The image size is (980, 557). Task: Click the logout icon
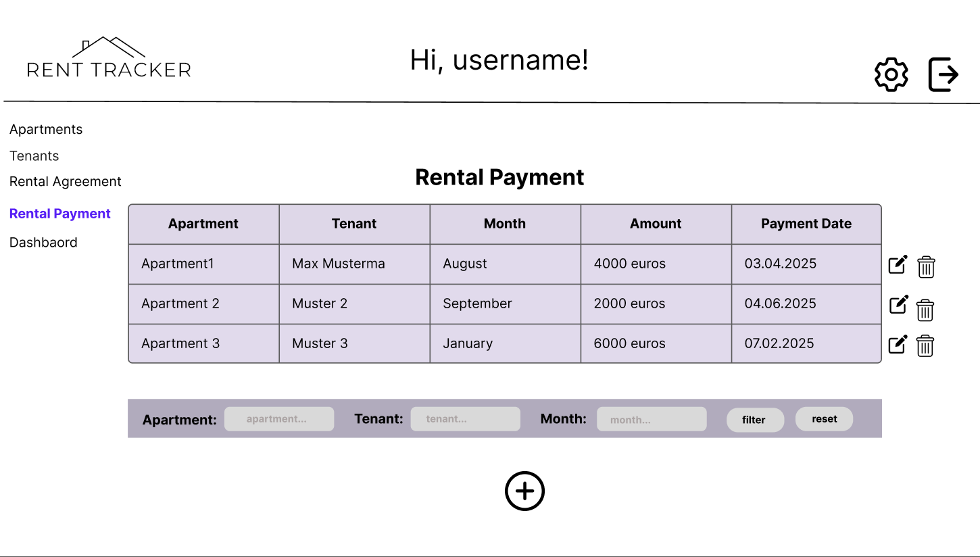tap(944, 74)
